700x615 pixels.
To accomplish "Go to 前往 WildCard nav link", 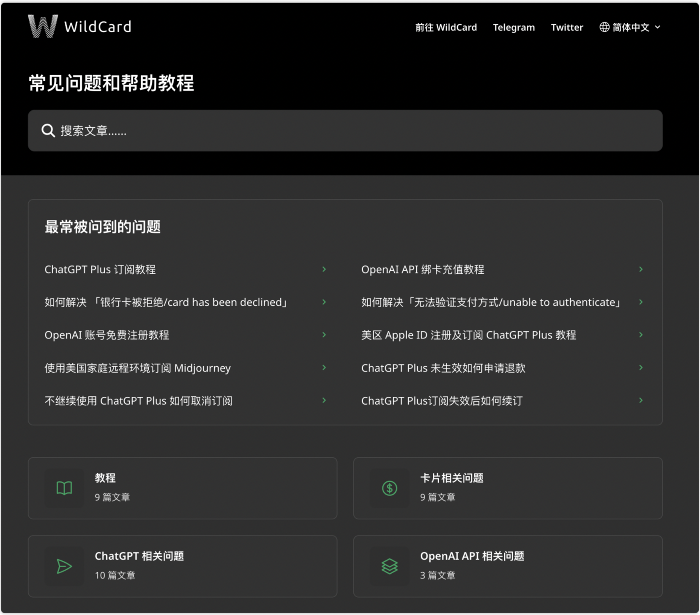I will (x=446, y=27).
